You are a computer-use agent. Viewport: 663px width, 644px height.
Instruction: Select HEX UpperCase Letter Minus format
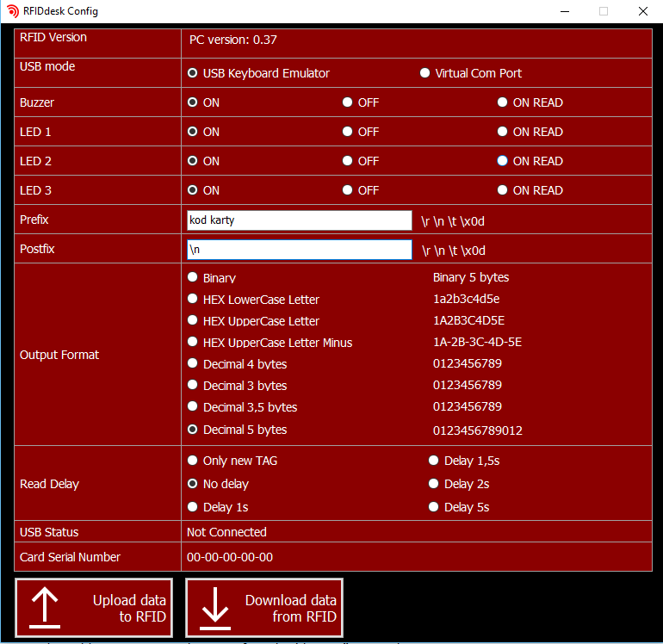coord(193,342)
